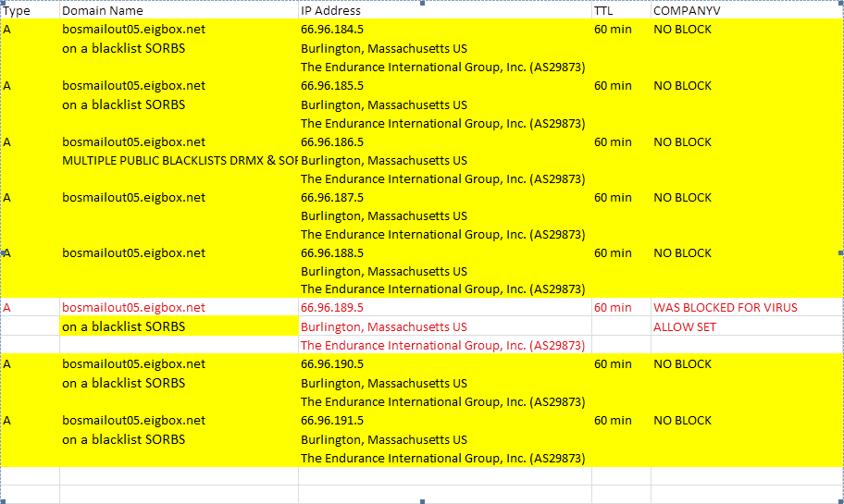Image resolution: width=844 pixels, height=504 pixels.
Task: Select the red Type A cell
Action: (31, 307)
